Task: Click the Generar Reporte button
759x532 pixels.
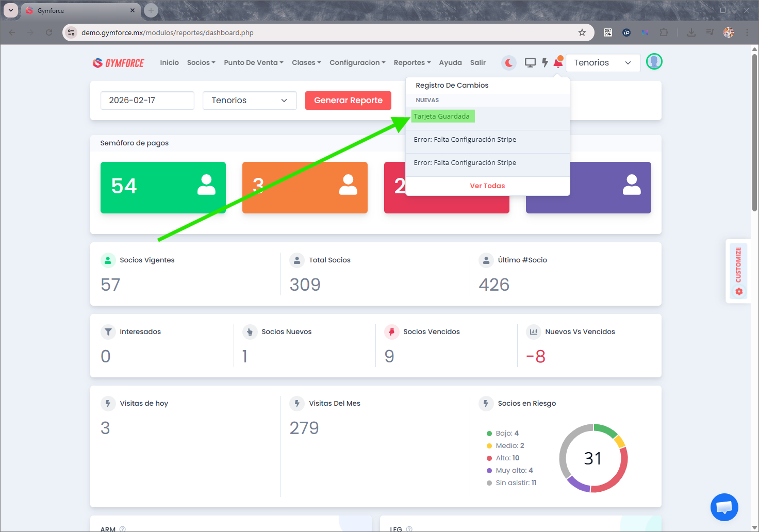Action: pos(348,101)
